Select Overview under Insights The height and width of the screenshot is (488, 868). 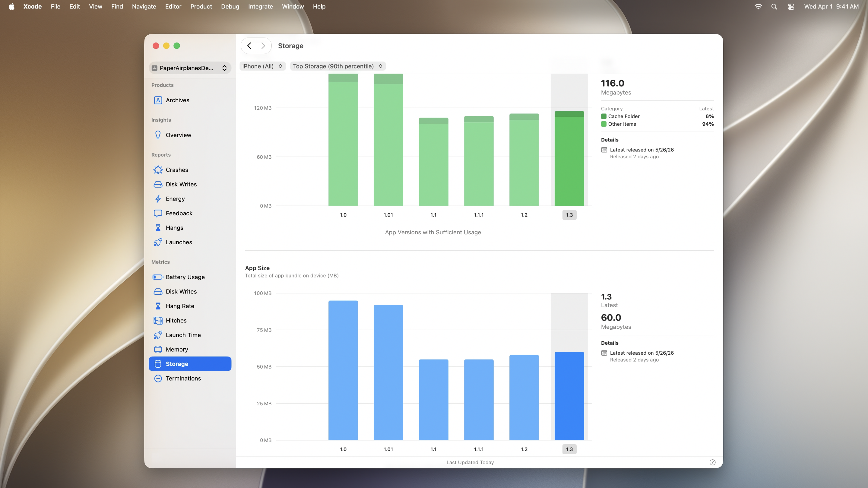pyautogui.click(x=190, y=135)
